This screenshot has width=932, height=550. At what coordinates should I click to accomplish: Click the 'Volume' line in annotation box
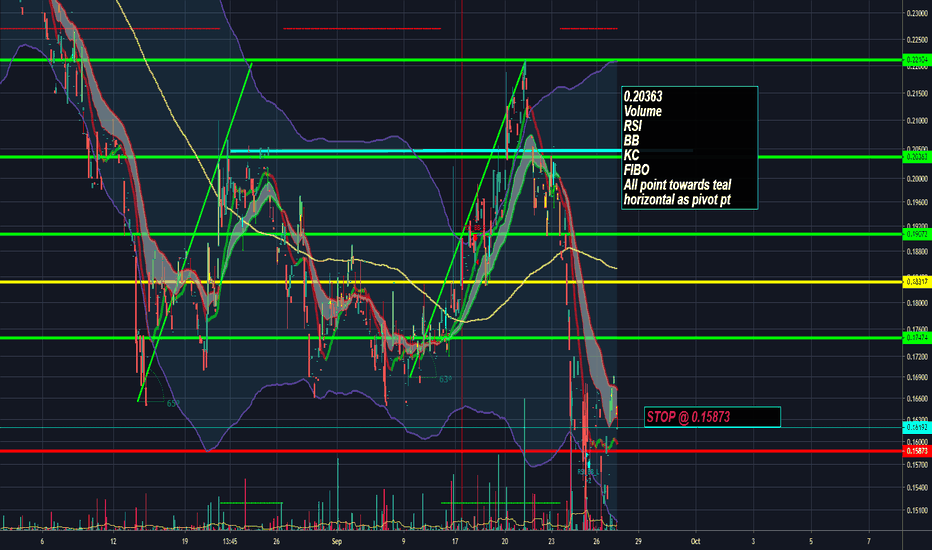click(643, 111)
